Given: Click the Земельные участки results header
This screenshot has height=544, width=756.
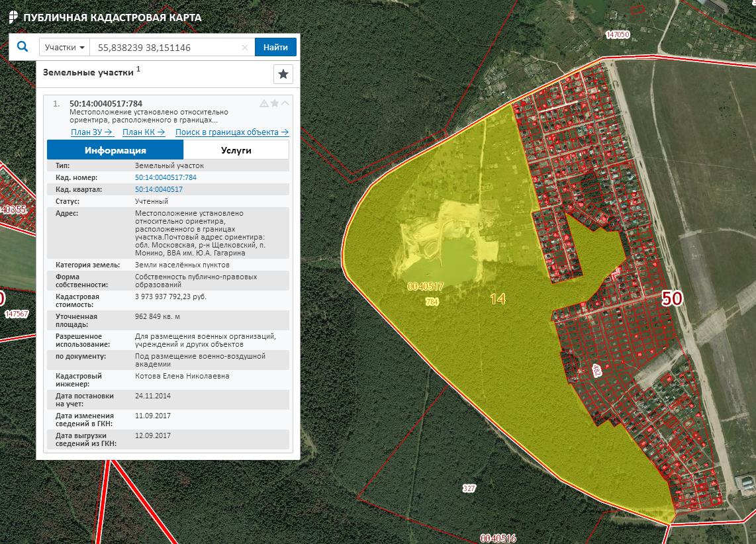Looking at the screenshot, I should point(88,73).
